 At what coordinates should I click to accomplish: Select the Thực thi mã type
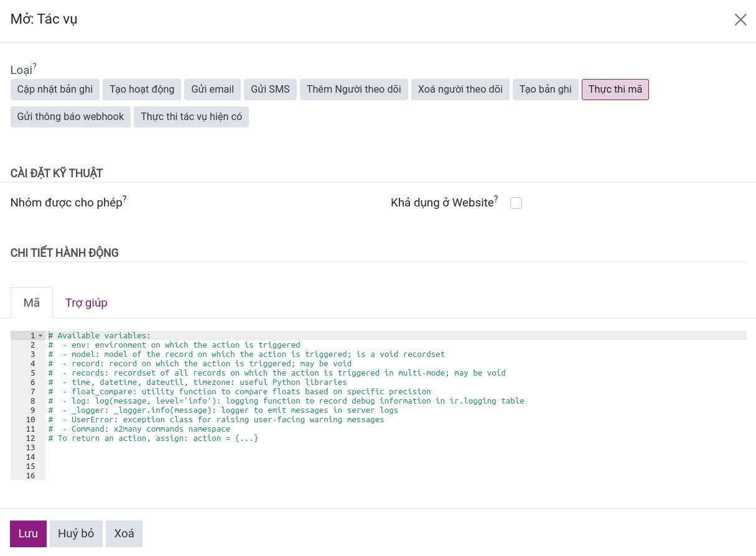pos(615,90)
